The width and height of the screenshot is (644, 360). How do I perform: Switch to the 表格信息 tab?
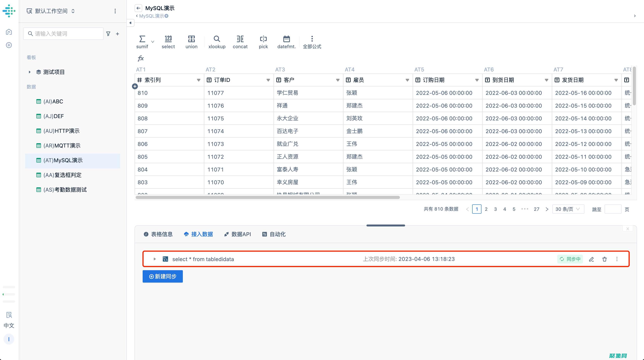pos(158,234)
